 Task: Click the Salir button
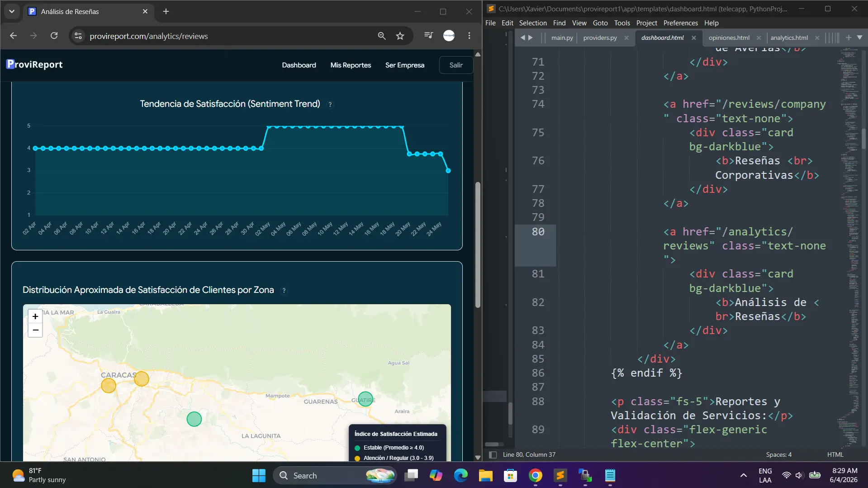coord(456,65)
